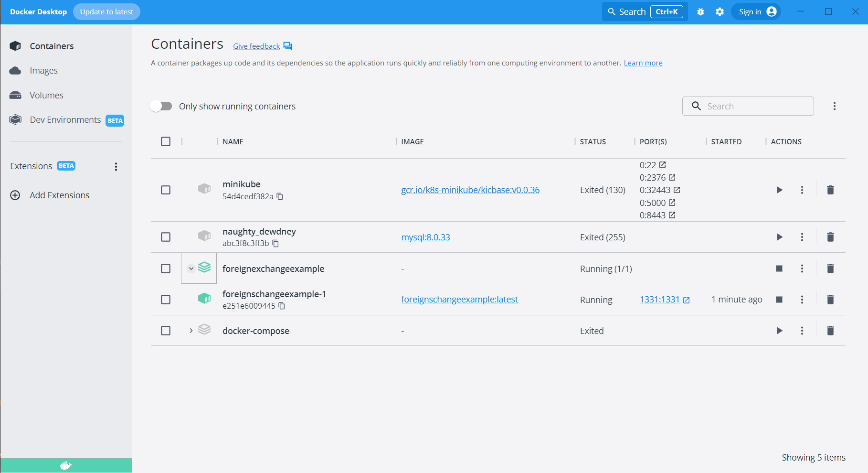This screenshot has width=868, height=473.
Task: Expand the docker-compose stack
Action: [x=191, y=331]
